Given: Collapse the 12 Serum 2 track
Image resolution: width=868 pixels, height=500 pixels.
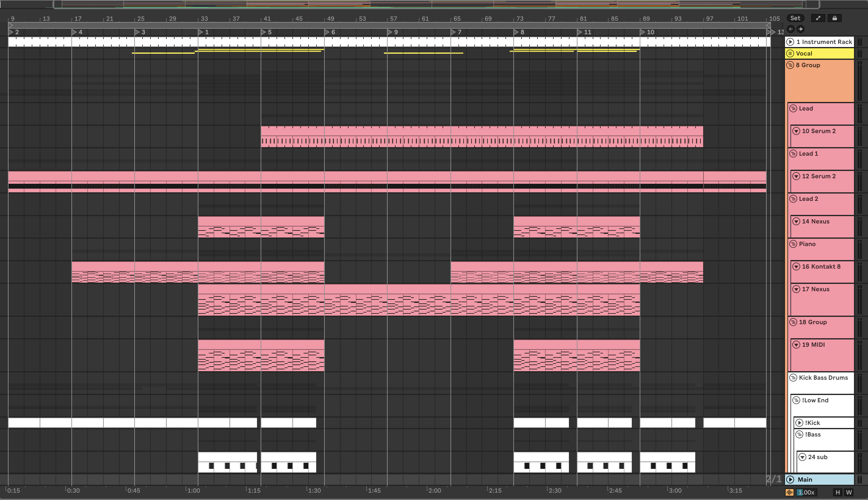Looking at the screenshot, I should coord(796,176).
